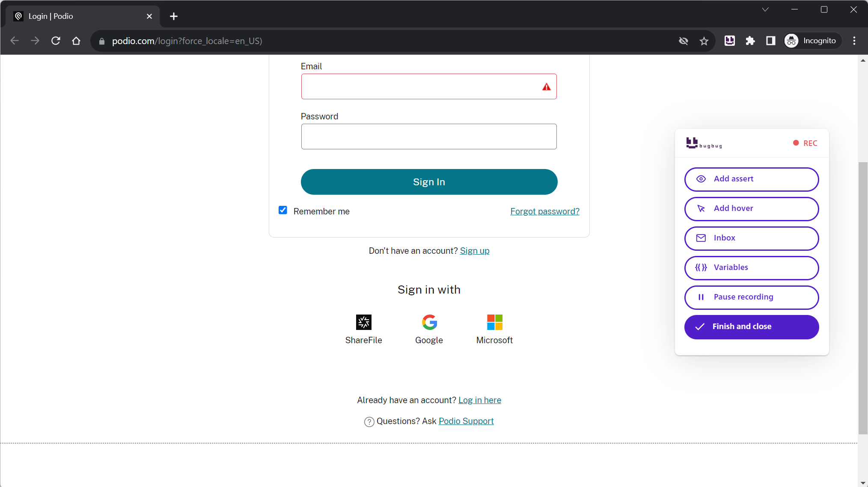Screen dimensions: 868x487
Task: Click the red warning icon in Email field
Action: pos(546,87)
